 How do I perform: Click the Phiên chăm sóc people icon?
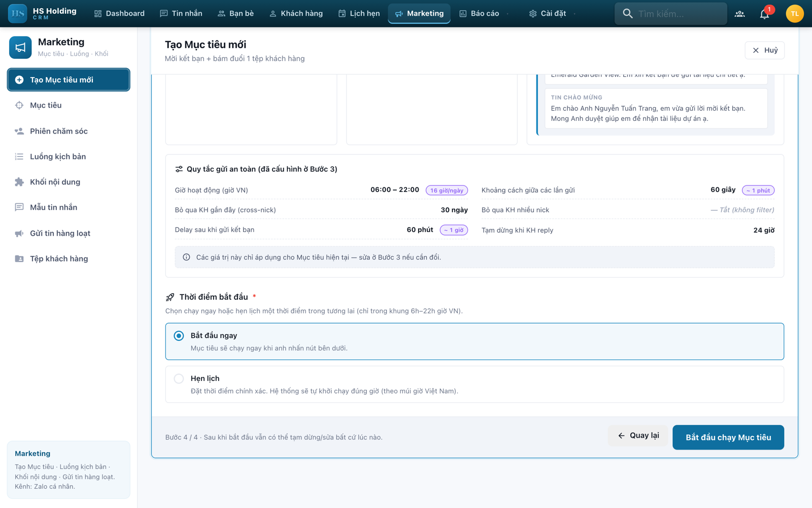[19, 131]
